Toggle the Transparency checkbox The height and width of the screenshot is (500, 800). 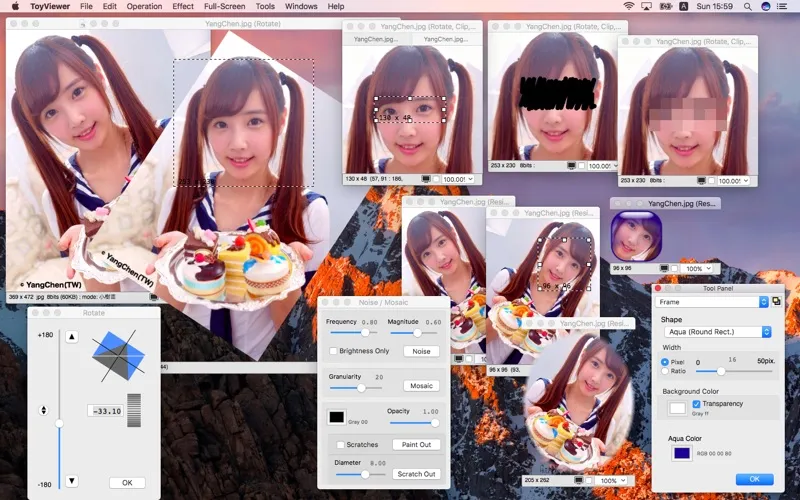click(x=696, y=404)
